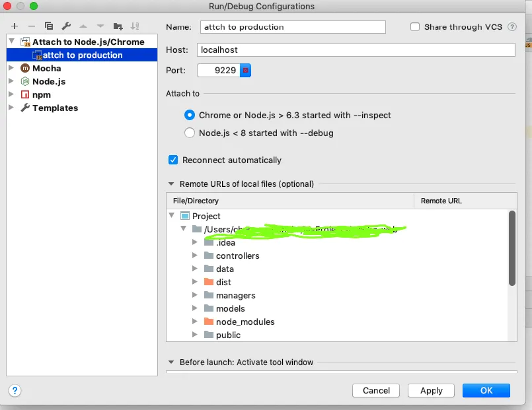Click the Cancel button
Screen dimensions: 532x410
tap(376, 391)
